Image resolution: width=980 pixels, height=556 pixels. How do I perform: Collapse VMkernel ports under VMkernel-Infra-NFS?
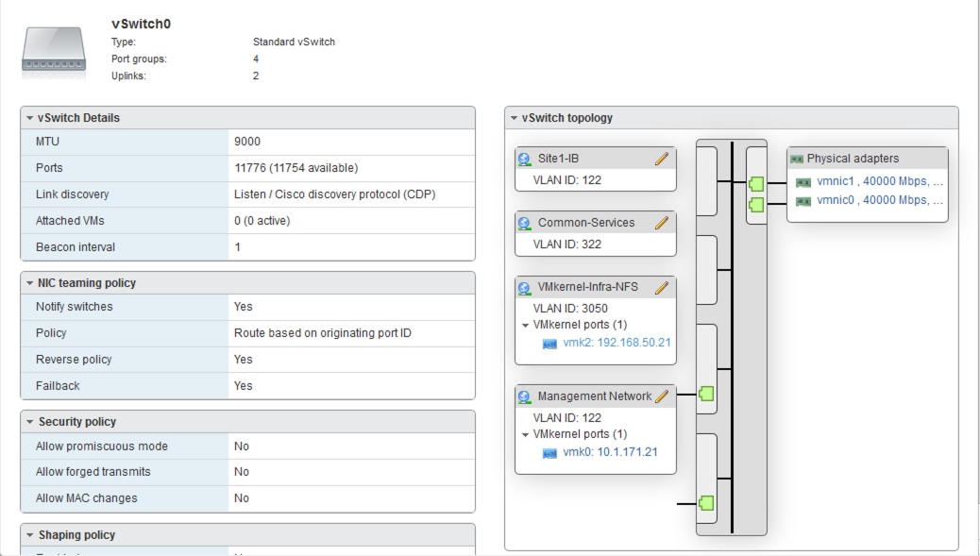[525, 326]
